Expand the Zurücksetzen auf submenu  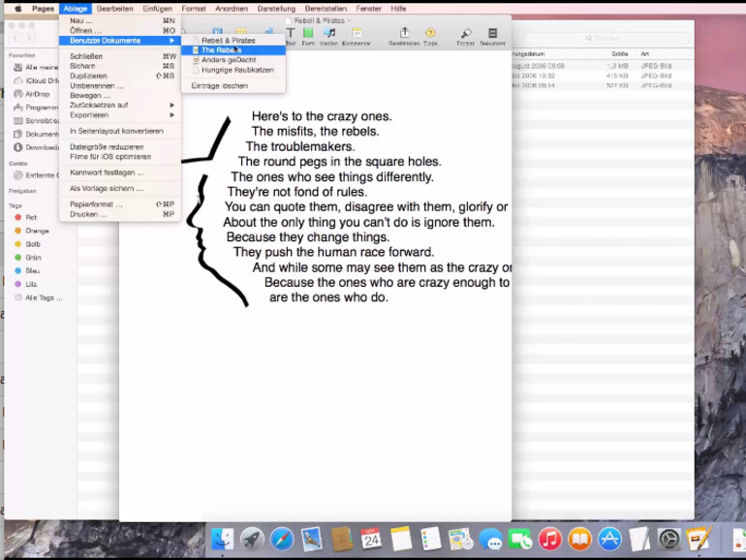(x=120, y=105)
